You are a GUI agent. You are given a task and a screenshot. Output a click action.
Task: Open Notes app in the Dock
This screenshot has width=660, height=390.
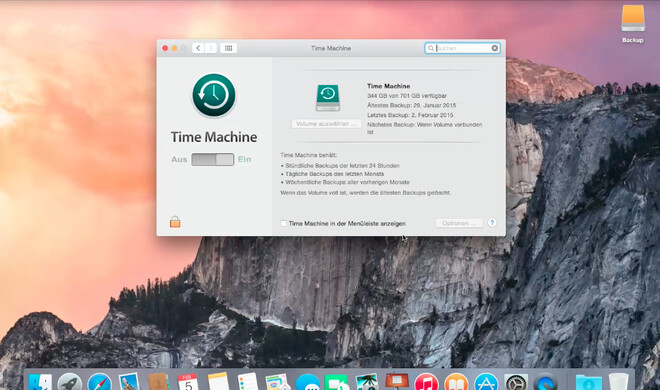[218, 382]
